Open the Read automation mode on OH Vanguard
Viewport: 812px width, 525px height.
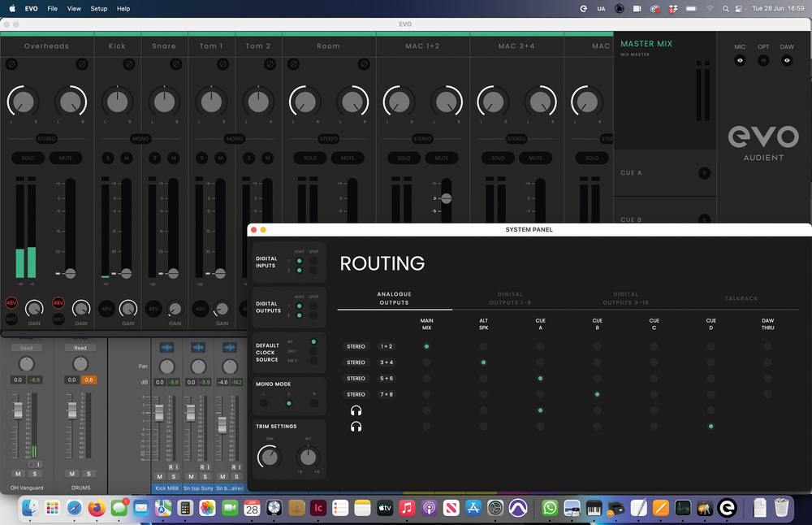tap(26, 348)
